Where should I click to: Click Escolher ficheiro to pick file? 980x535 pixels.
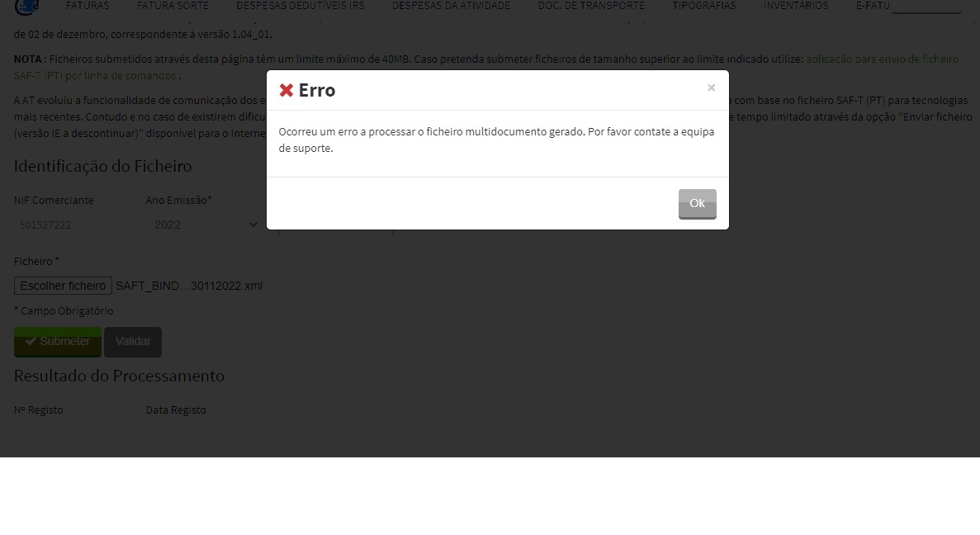[x=63, y=286]
